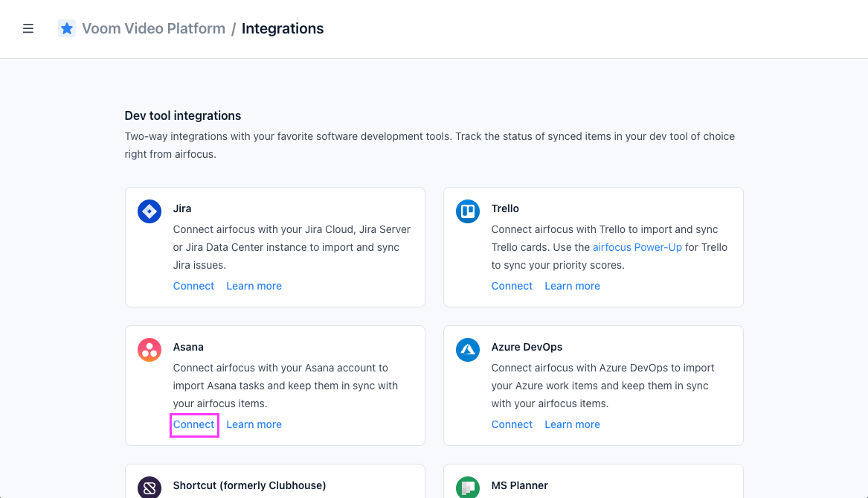This screenshot has width=868, height=498.
Task: Click the blue star workspace icon
Action: (x=67, y=28)
